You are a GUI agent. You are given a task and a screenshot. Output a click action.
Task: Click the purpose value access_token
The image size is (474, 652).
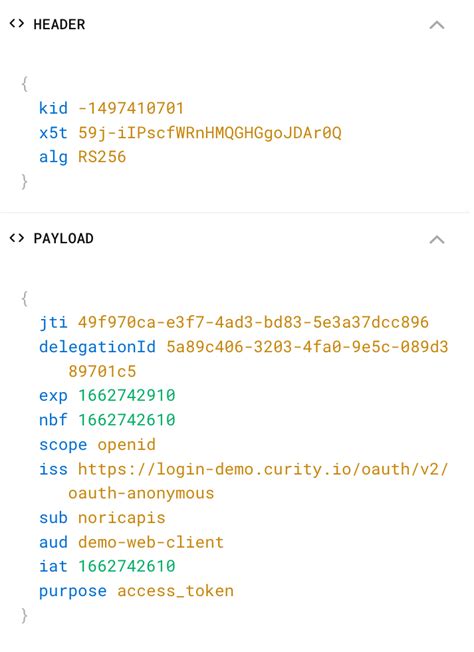point(175,591)
